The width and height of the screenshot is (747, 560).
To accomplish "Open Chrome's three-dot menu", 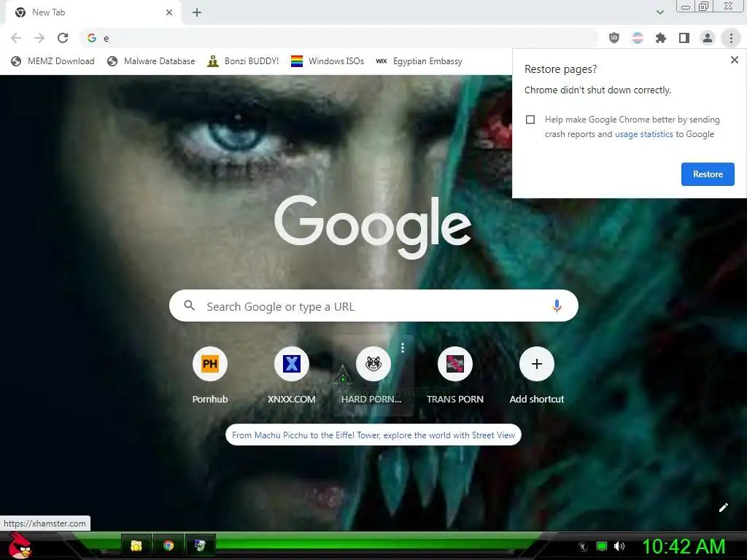I will [731, 38].
